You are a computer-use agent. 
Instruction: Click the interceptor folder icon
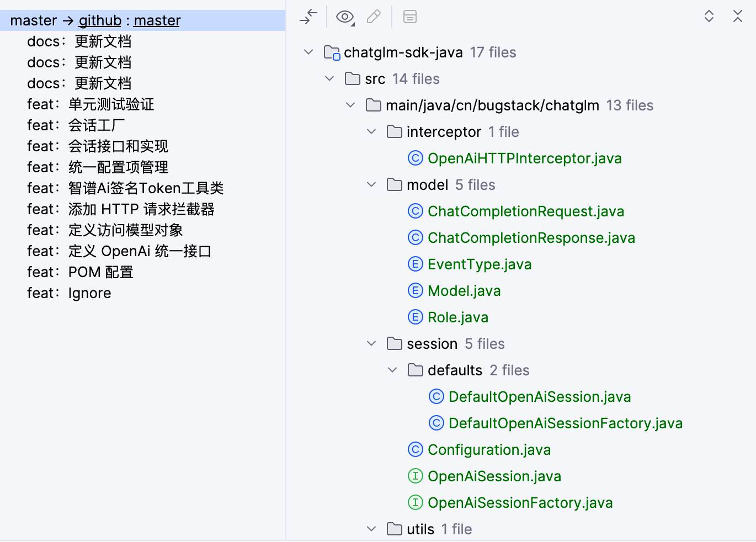click(395, 132)
